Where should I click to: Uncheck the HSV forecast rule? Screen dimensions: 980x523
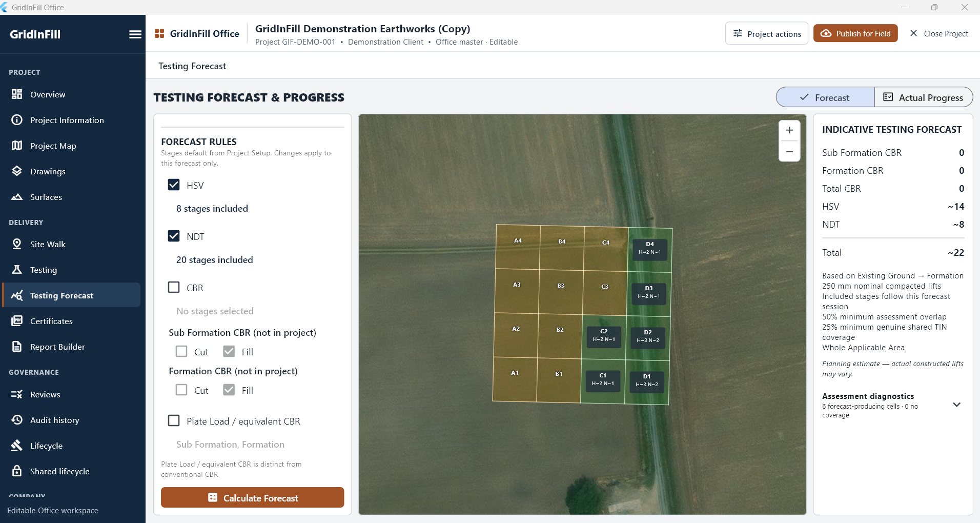[x=174, y=185]
